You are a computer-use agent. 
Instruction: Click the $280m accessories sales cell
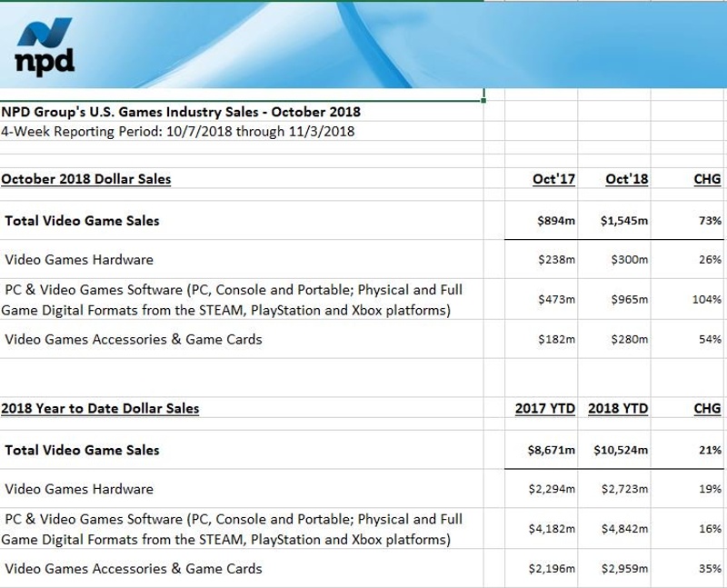coord(629,340)
